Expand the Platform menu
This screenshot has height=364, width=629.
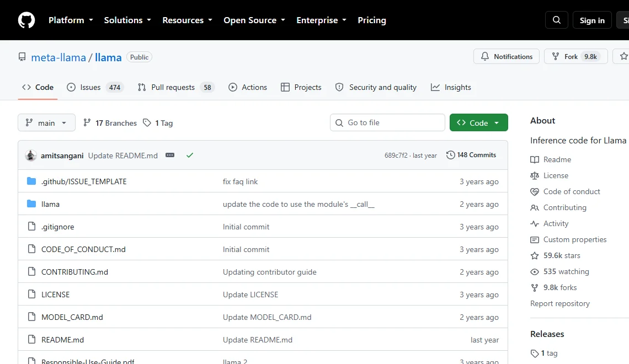pyautogui.click(x=71, y=20)
